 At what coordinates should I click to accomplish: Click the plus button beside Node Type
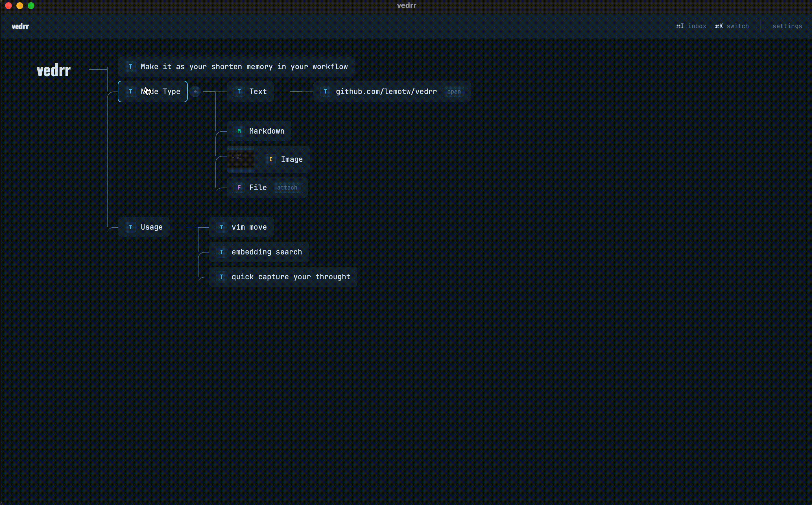195,92
